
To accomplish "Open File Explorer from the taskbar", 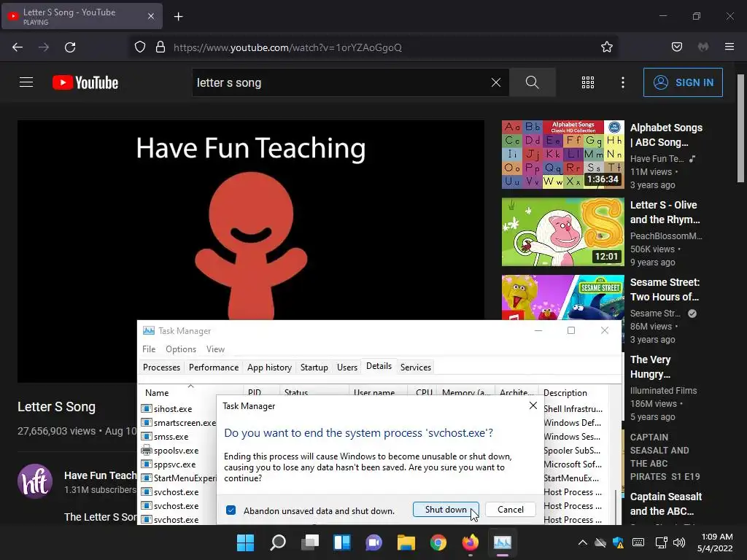I will pos(406,542).
